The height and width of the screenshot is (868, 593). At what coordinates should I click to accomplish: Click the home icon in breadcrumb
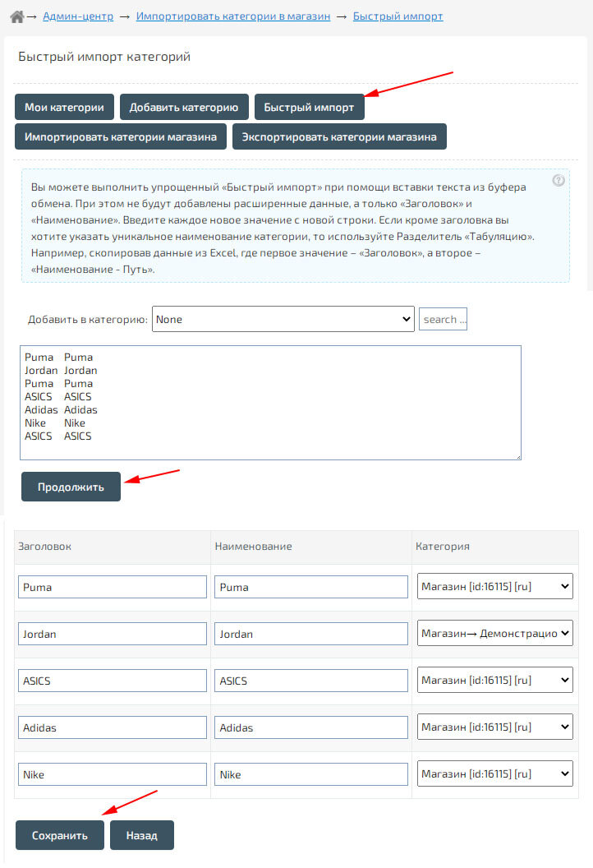[x=16, y=16]
